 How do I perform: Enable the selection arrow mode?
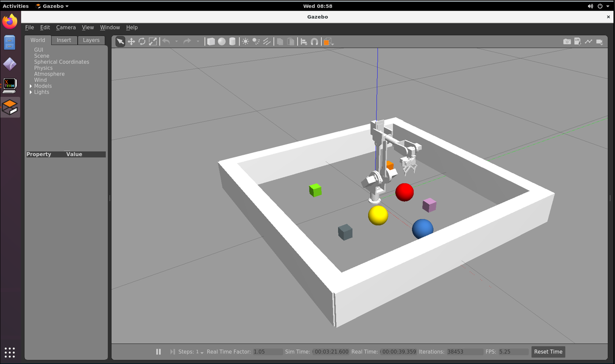pyautogui.click(x=120, y=42)
